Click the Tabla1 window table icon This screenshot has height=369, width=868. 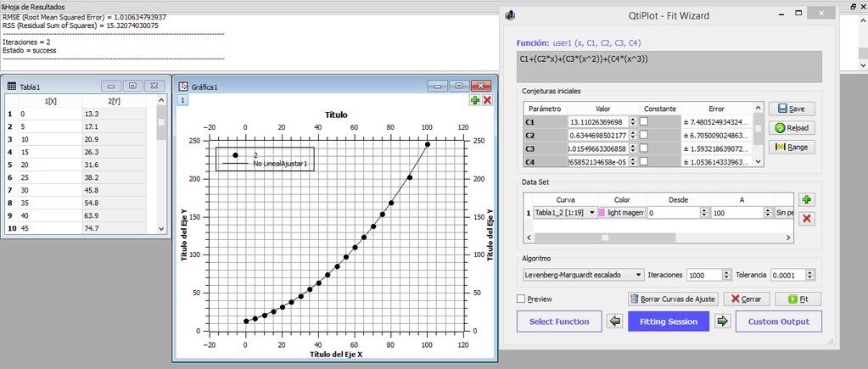point(12,87)
